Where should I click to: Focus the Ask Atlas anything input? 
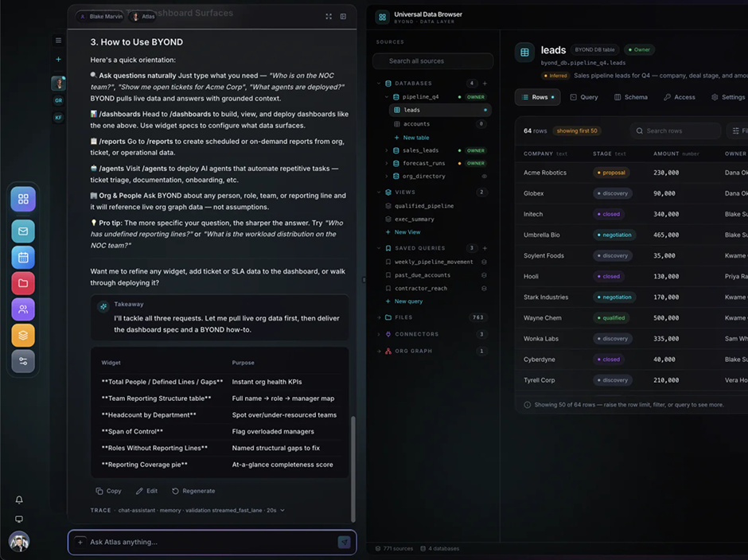[212, 542]
